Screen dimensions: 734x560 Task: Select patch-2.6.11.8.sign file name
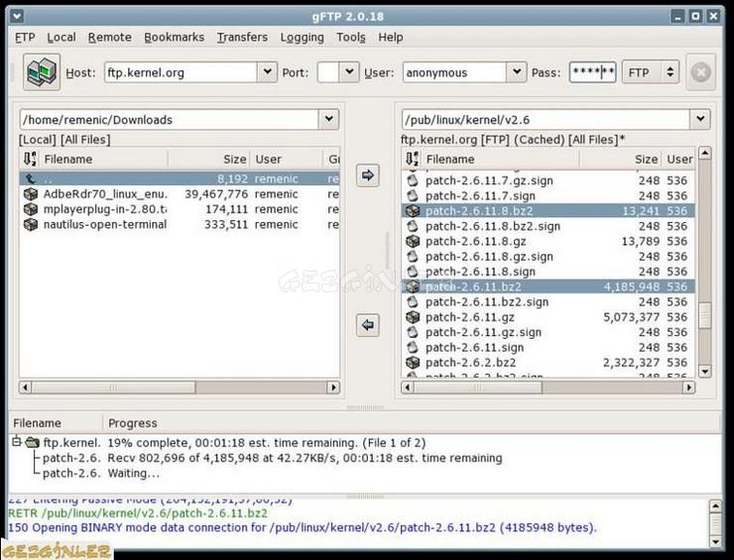(x=480, y=272)
